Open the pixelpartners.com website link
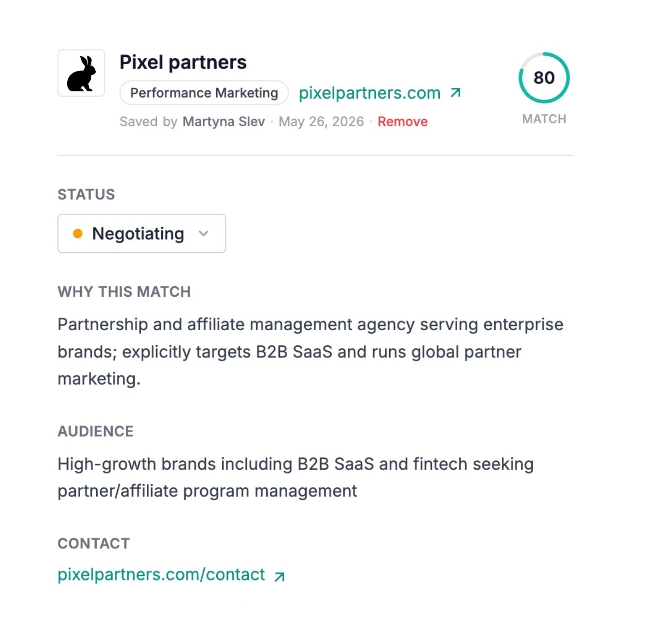 click(370, 93)
